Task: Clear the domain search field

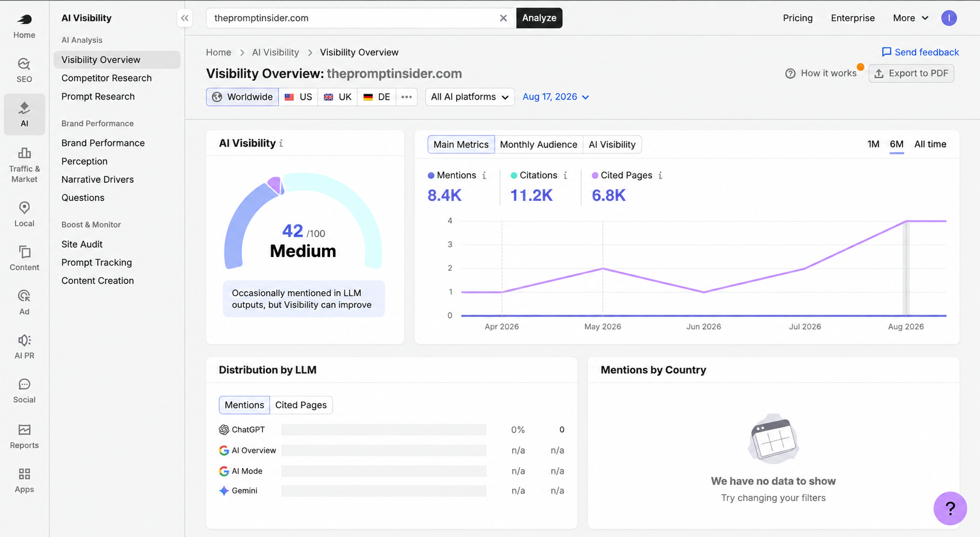Action: (504, 18)
